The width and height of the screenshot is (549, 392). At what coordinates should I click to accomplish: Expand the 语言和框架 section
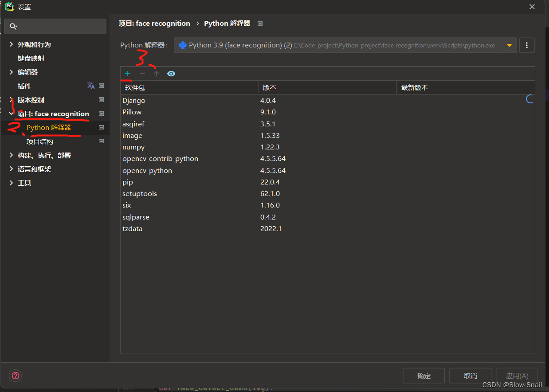point(12,169)
